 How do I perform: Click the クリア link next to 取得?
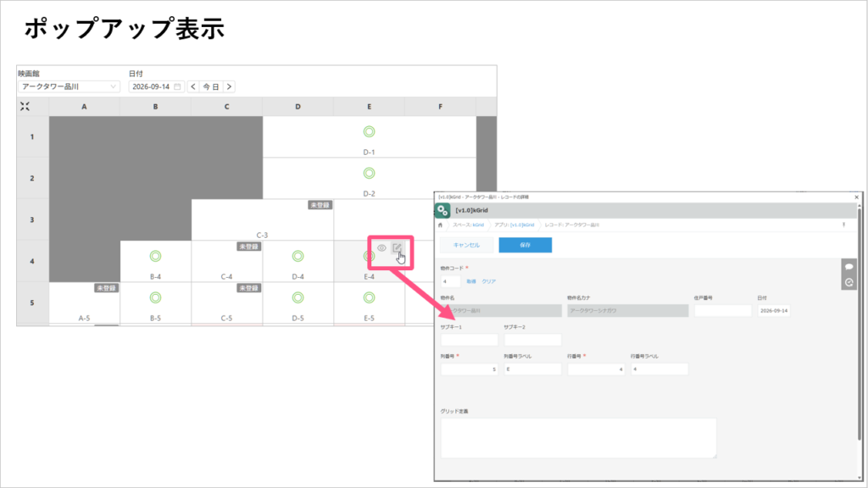pyautogui.click(x=489, y=281)
